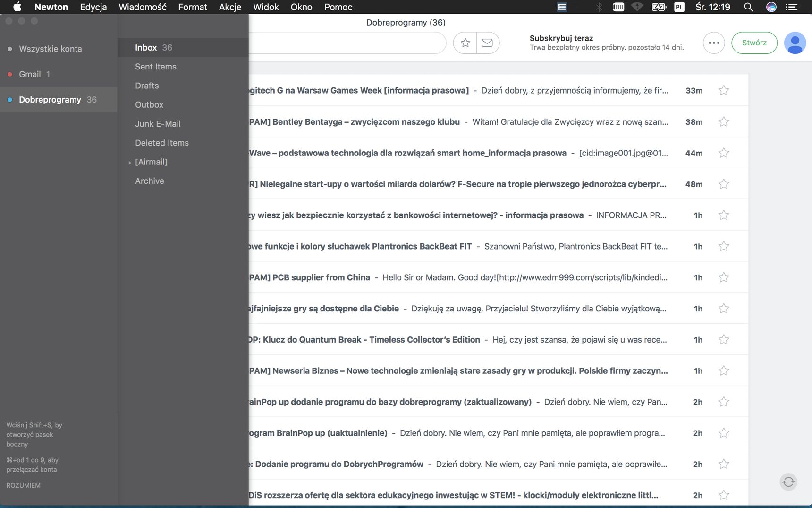Click the window title Dobreprogramy (36)
Viewport: 812px width, 508px height.
(406, 23)
